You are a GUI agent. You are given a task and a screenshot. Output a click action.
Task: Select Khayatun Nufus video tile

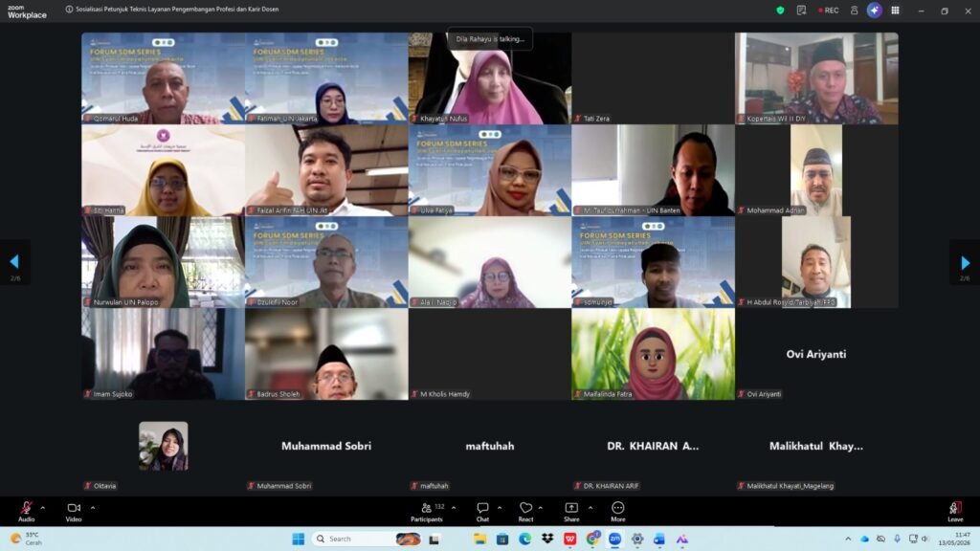[489, 78]
